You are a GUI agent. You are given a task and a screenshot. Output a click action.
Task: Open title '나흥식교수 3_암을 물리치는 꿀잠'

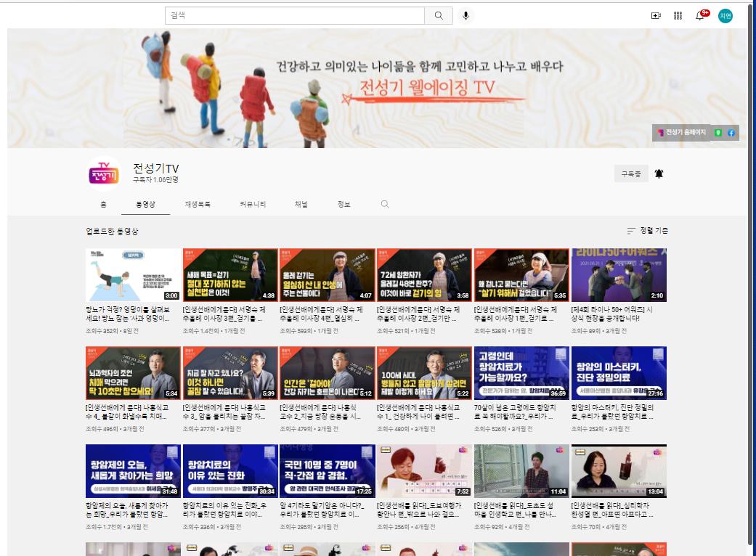(x=224, y=412)
